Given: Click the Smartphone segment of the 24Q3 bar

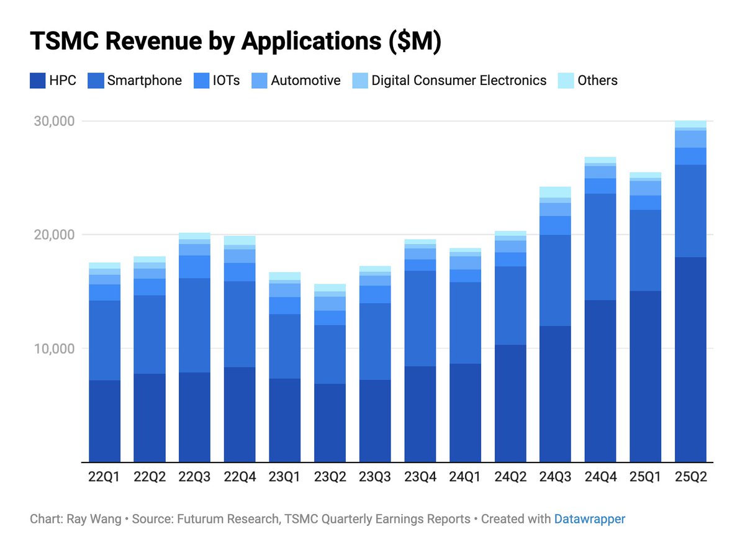Looking at the screenshot, I should (x=555, y=281).
